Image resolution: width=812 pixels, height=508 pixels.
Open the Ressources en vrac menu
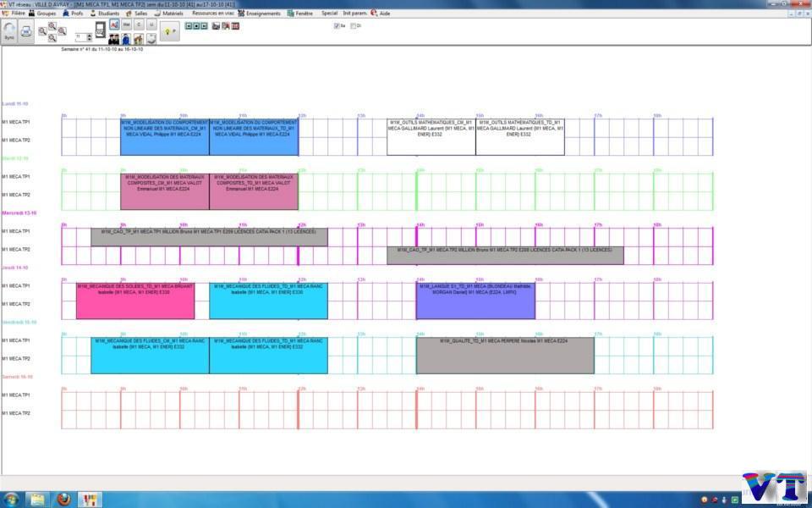pos(212,14)
